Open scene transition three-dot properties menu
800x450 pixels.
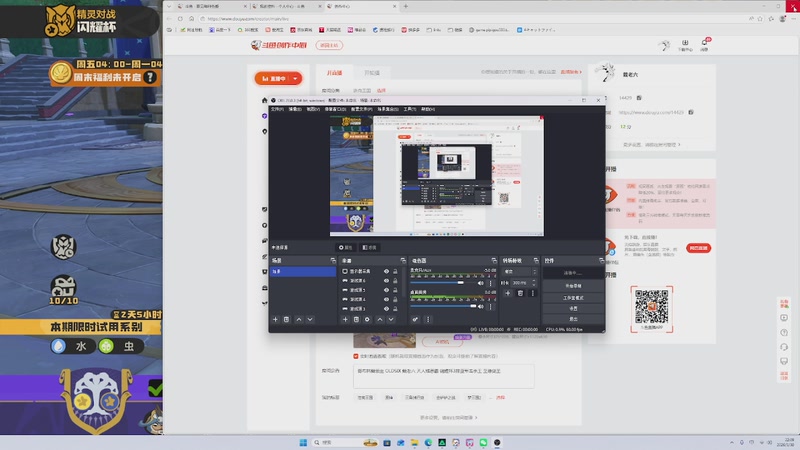point(533,293)
